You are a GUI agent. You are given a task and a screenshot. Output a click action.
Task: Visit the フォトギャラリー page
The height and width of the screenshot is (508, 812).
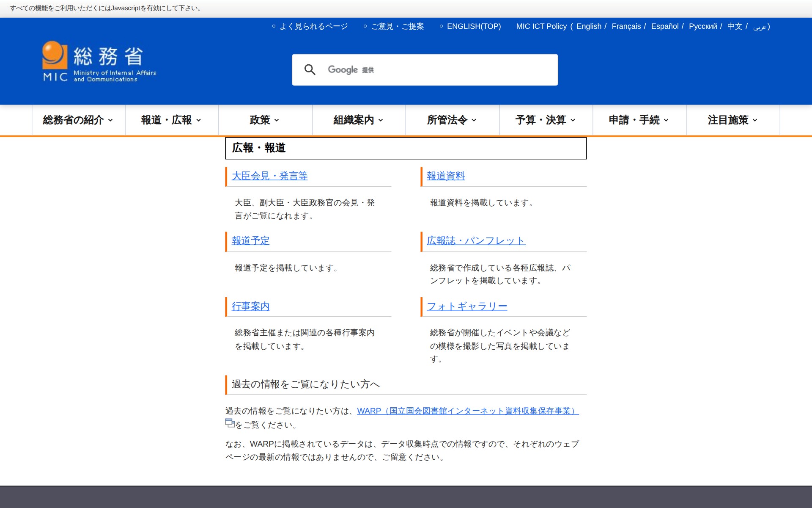466,306
